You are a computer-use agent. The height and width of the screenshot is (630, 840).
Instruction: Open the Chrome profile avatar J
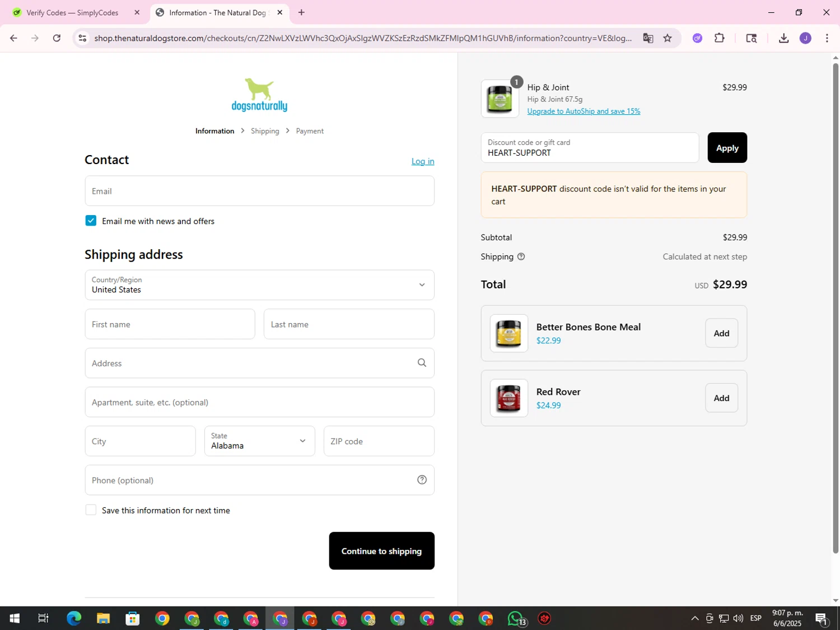pyautogui.click(x=805, y=38)
